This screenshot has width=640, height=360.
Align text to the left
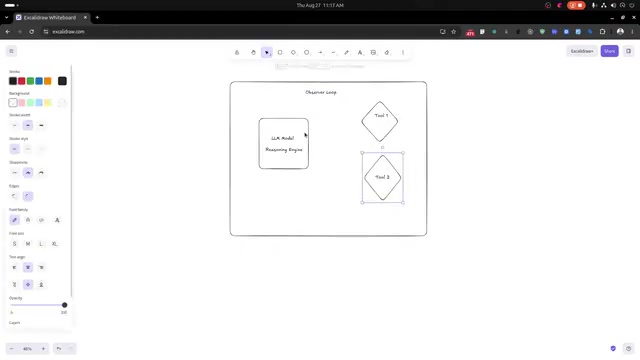(14, 267)
